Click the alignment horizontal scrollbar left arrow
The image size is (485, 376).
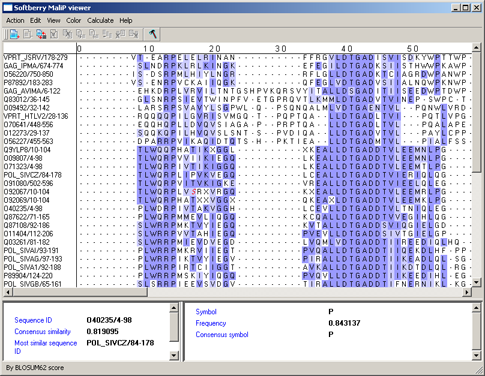8,292
